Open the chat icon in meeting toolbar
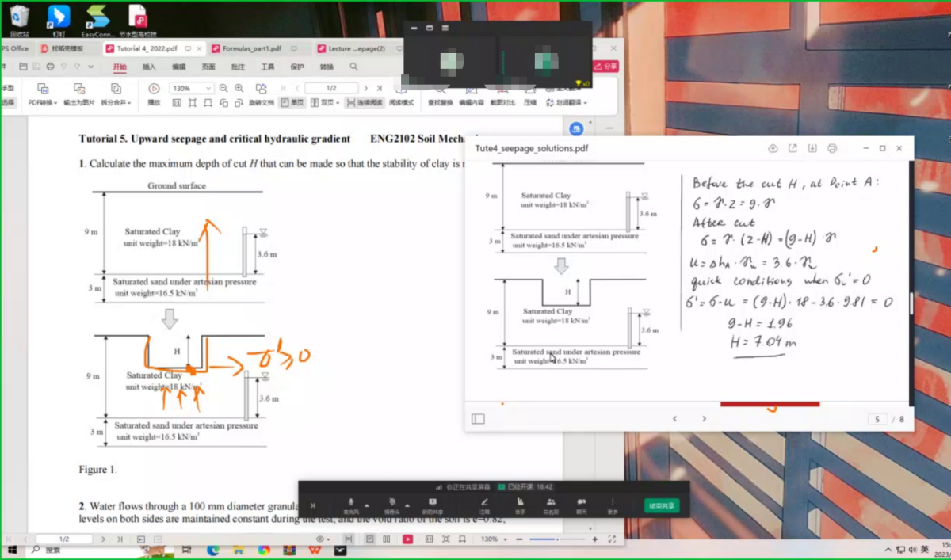Viewport: 951px width, 560px height. (x=581, y=503)
